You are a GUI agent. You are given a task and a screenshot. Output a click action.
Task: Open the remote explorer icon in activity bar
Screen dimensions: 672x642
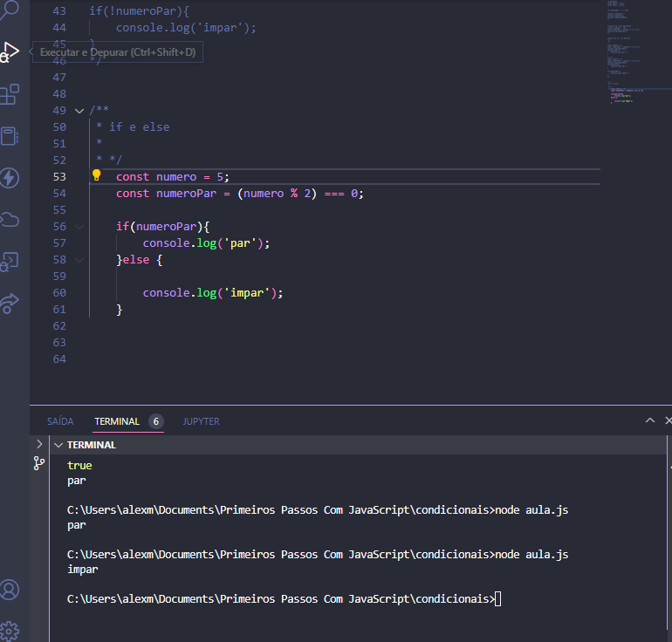click(10, 262)
